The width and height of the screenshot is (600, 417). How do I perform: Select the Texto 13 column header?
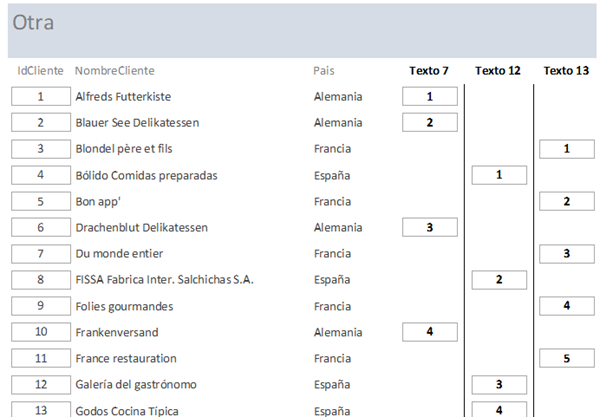click(x=566, y=71)
